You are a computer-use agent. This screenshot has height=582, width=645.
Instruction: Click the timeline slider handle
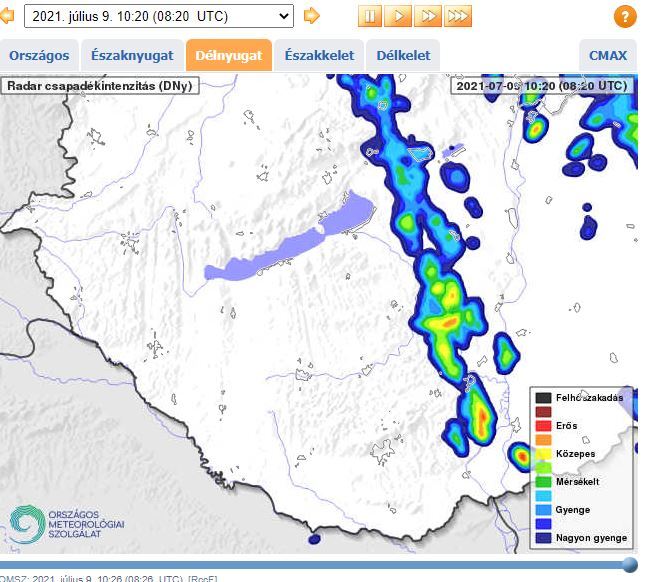click(x=629, y=565)
